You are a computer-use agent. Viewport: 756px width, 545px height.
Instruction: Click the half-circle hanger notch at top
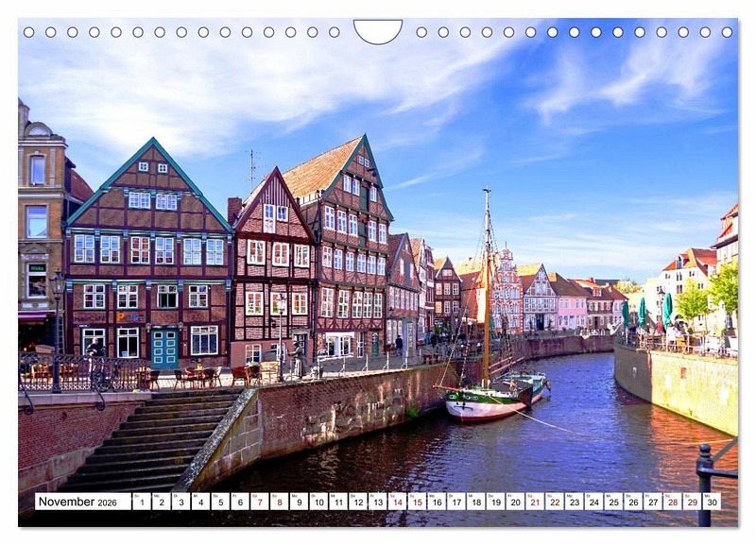tap(377, 31)
